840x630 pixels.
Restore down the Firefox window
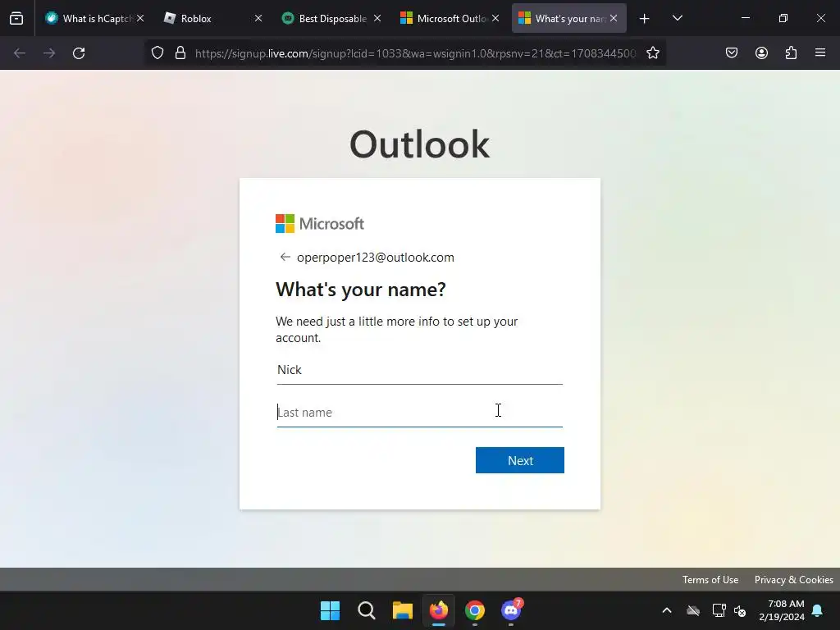click(783, 18)
